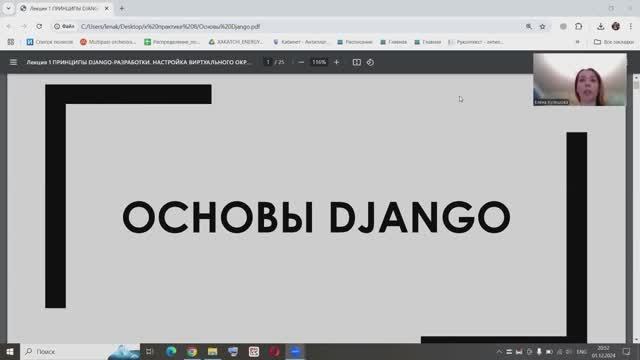This screenshot has width=640, height=360.
Task: Close the Лекция 1 tab
Action: click(107, 8)
